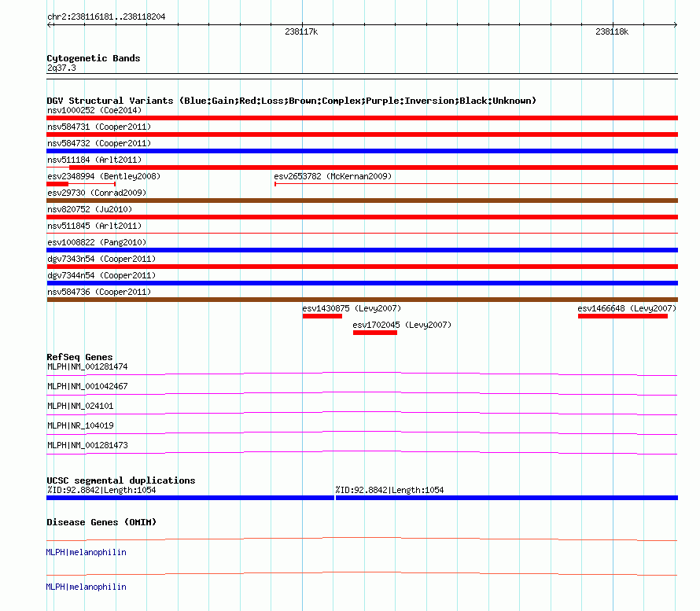This screenshot has height=611, width=700.
Task: Click the right %ID:92.8842|Length:1054 label
Action: coord(390,490)
